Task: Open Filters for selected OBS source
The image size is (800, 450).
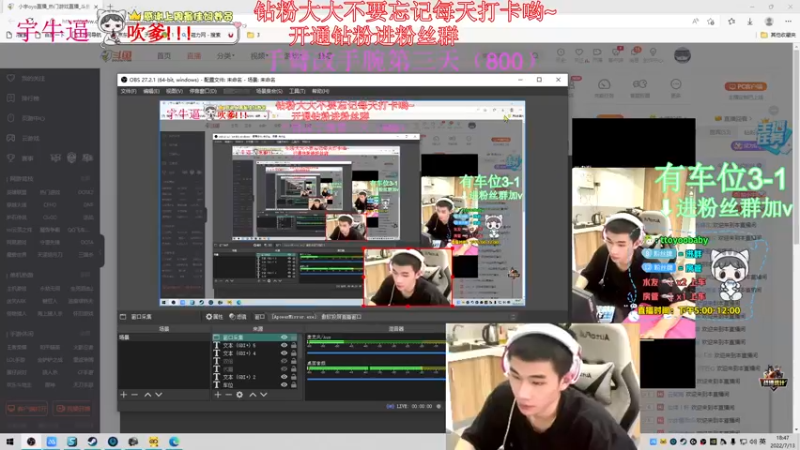Action: [237, 317]
